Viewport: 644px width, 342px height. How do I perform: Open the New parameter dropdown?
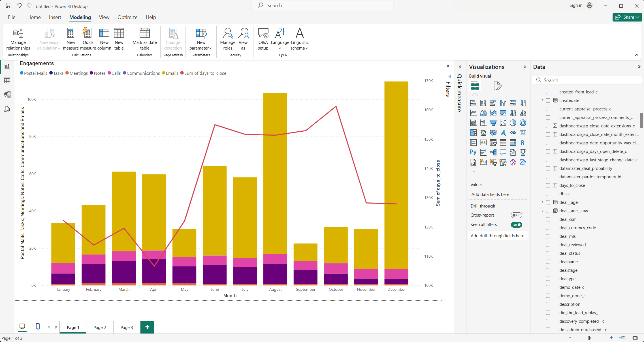click(201, 39)
